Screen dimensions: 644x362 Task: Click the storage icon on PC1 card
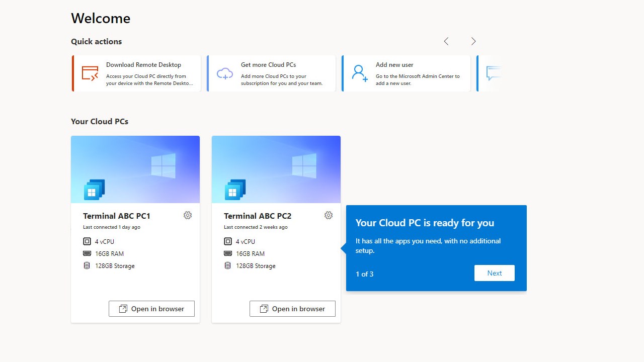tap(87, 265)
